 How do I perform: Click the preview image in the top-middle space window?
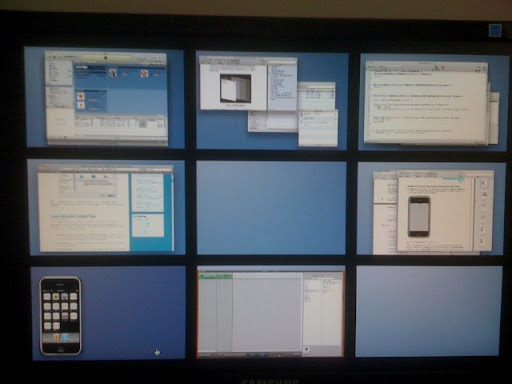(235, 88)
